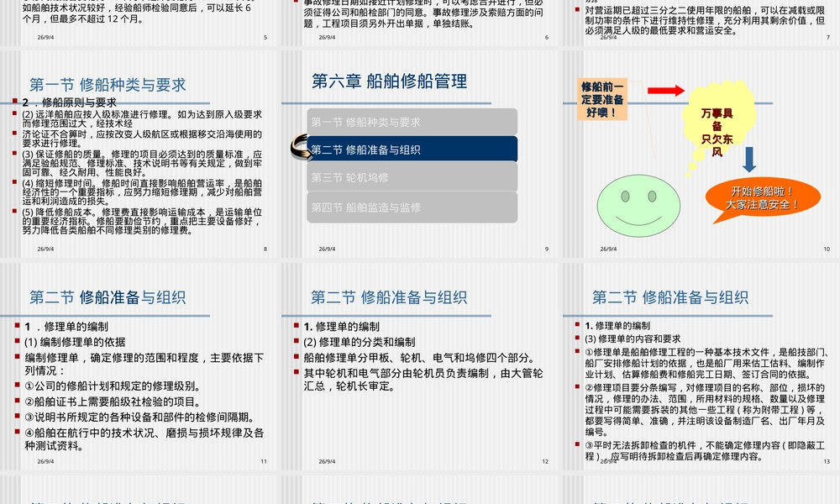Click the bullet starting ③平时无法拆卸检查的机件
Image resolution: width=840 pixels, height=504 pixels.
705,451
